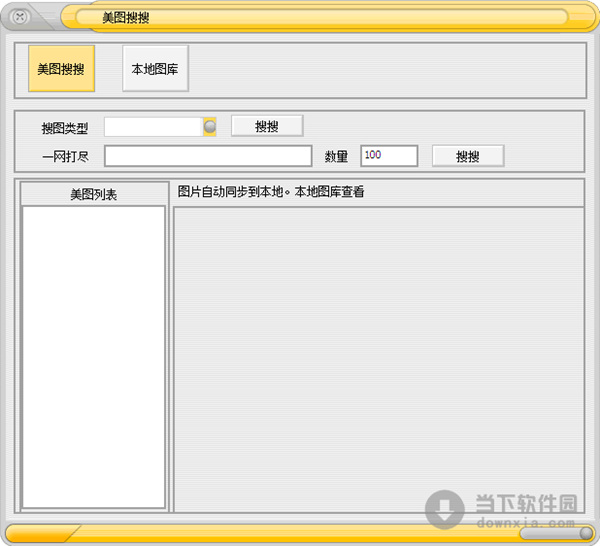The image size is (600, 546).
Task: Switch to the 美图搜搜 tab
Action: 61,68
